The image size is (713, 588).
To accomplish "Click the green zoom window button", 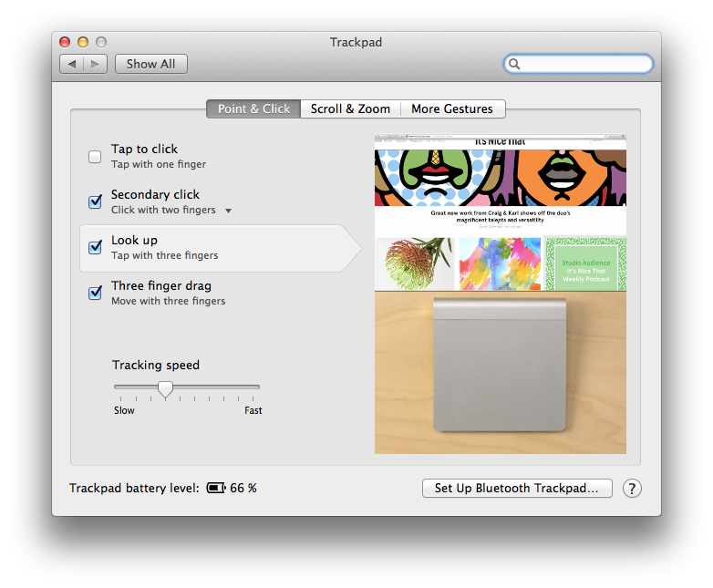I will [x=101, y=42].
